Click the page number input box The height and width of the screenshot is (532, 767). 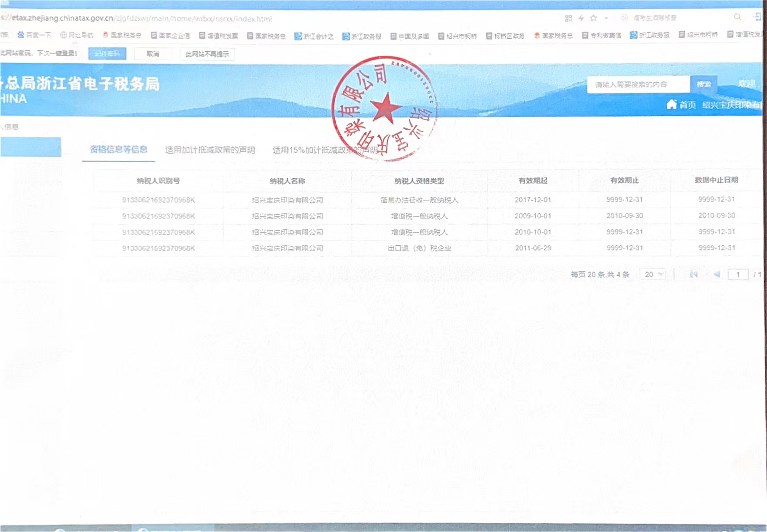click(738, 274)
